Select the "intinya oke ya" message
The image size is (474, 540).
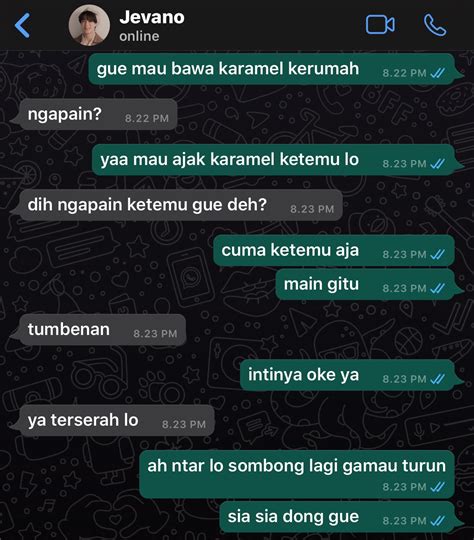[x=347, y=375]
